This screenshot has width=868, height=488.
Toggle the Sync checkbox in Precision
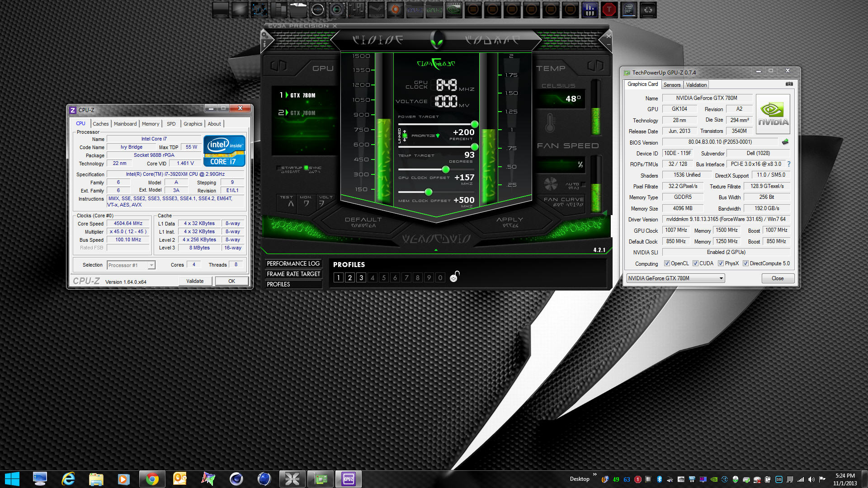(x=306, y=168)
